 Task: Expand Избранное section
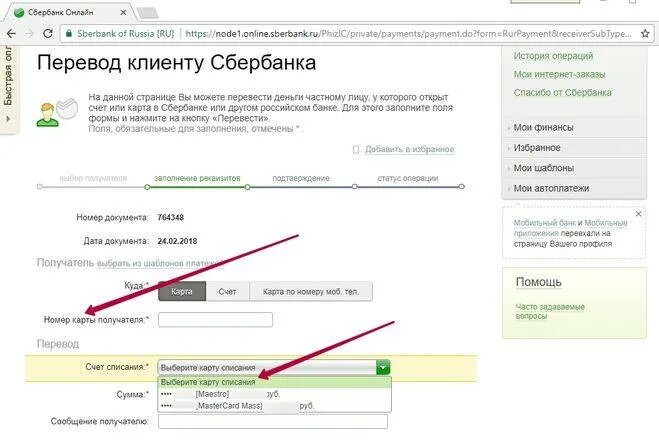[537, 148]
